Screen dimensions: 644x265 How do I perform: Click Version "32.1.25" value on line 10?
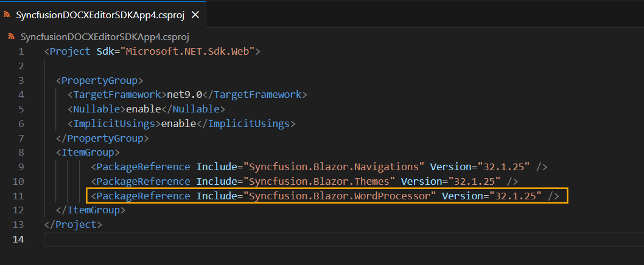[x=474, y=181]
